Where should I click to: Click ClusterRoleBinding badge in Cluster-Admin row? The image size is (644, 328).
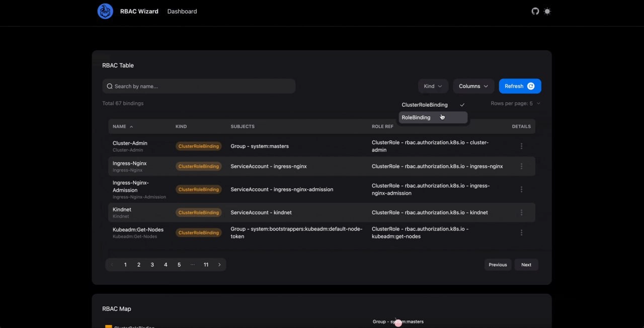198,146
